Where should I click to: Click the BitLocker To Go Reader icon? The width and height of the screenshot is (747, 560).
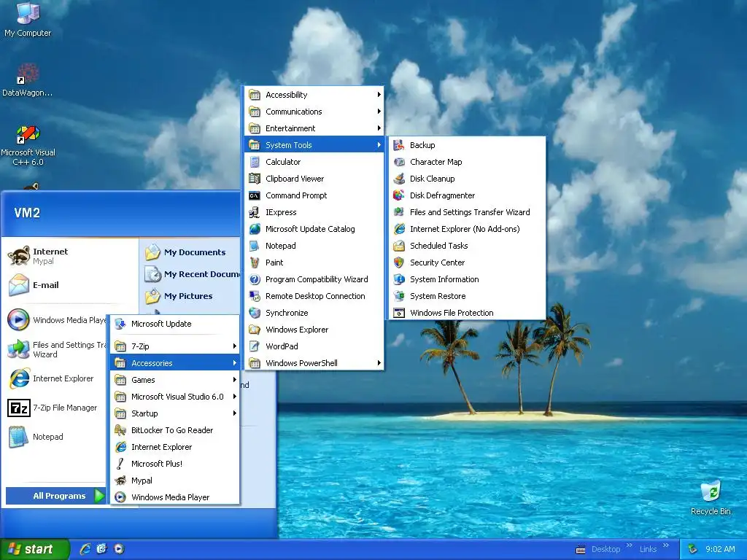120,430
